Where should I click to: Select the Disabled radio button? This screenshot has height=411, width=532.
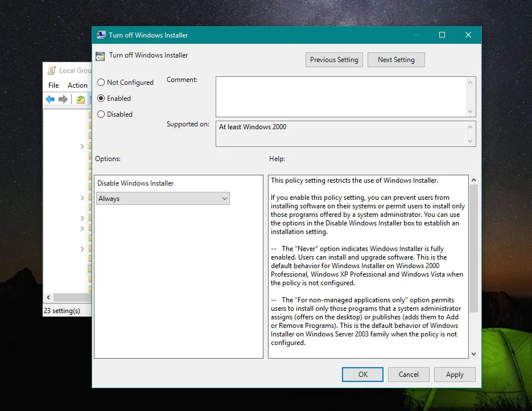click(101, 114)
